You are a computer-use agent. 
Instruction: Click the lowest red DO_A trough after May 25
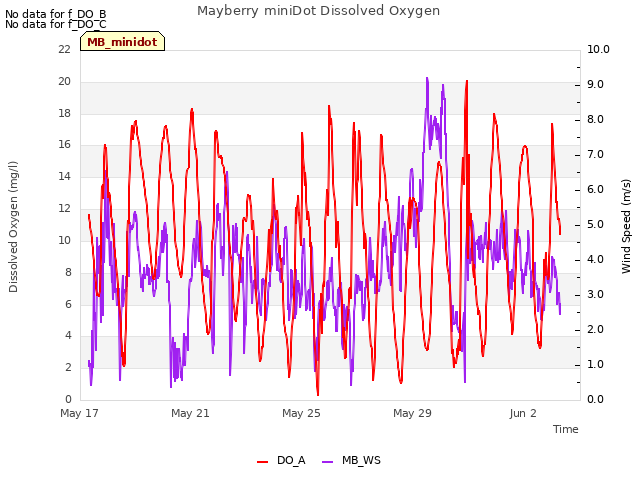tap(318, 394)
